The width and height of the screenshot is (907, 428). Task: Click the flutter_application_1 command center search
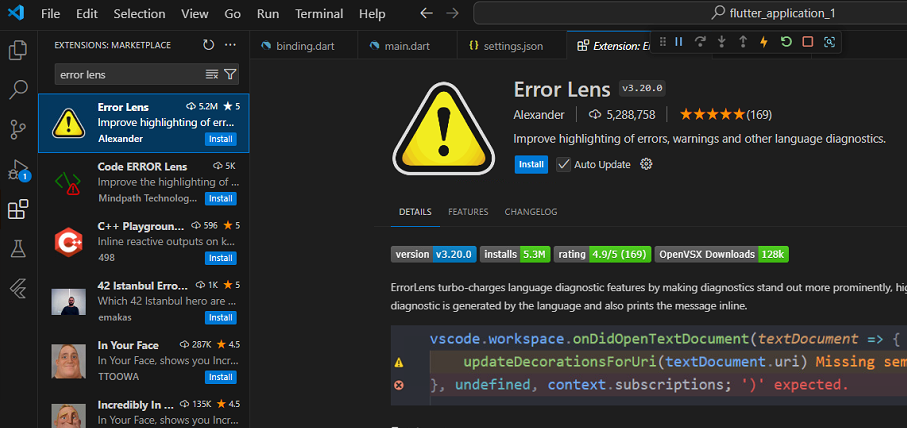(x=690, y=13)
